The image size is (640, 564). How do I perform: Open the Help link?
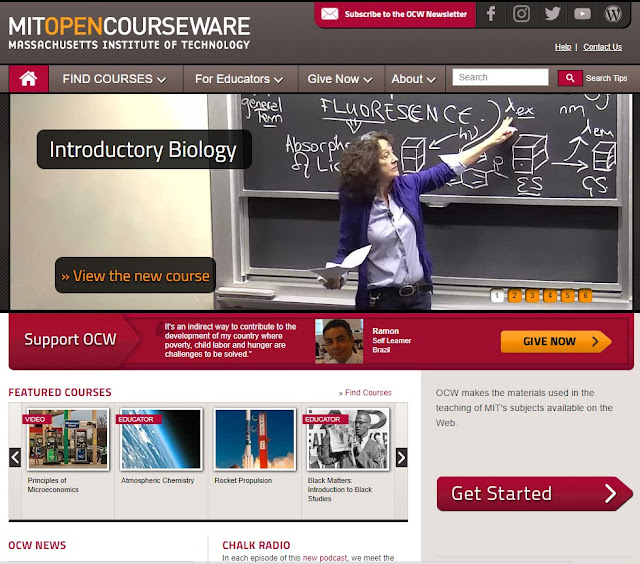point(563,47)
